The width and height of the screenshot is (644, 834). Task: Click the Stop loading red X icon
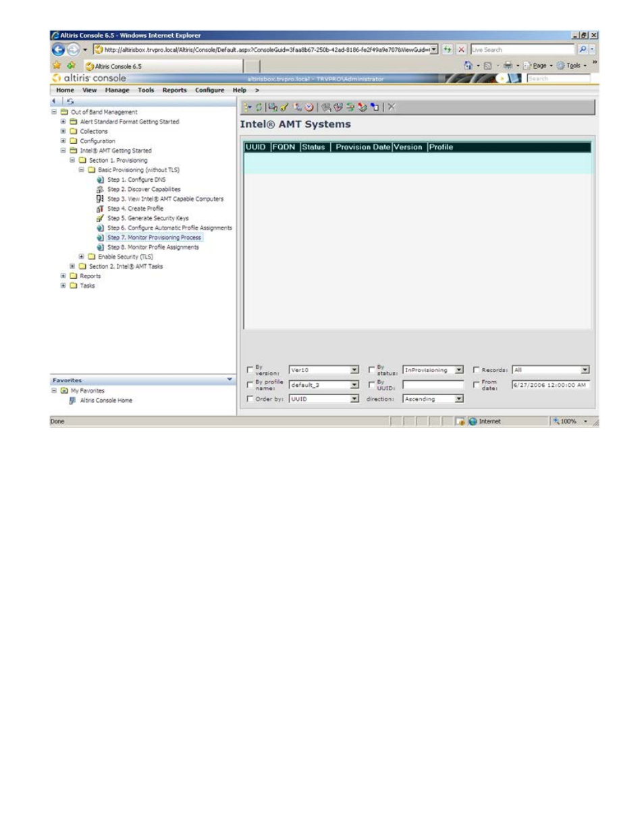461,49
